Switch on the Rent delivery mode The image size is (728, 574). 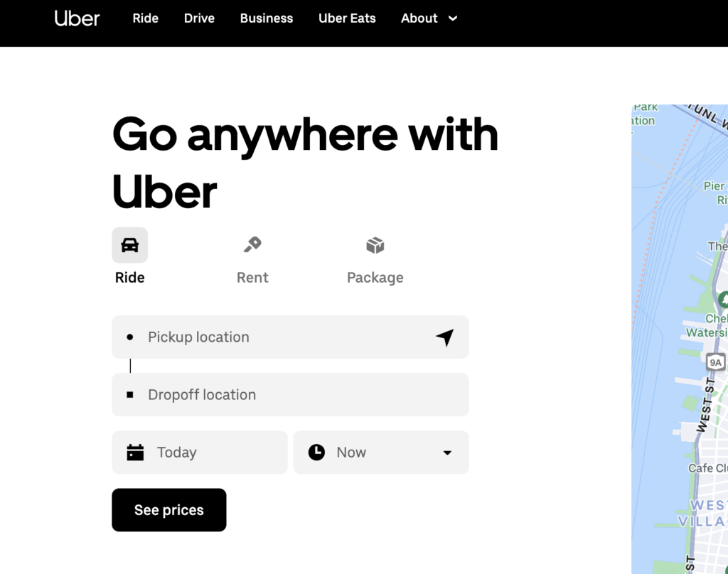(x=252, y=256)
